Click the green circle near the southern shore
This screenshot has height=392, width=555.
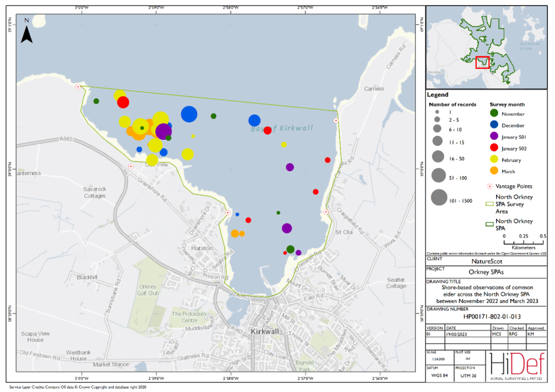click(290, 250)
